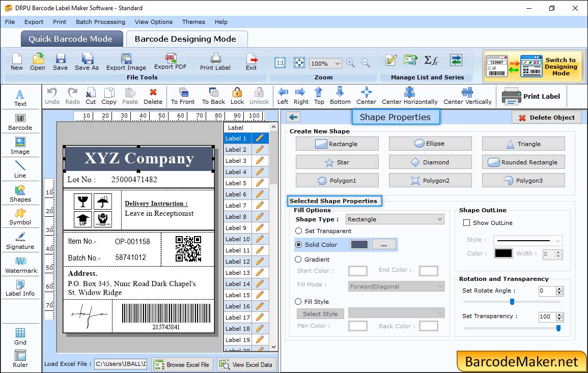The width and height of the screenshot is (588, 373).
Task: Go back using the blue arrow button
Action: point(293,118)
